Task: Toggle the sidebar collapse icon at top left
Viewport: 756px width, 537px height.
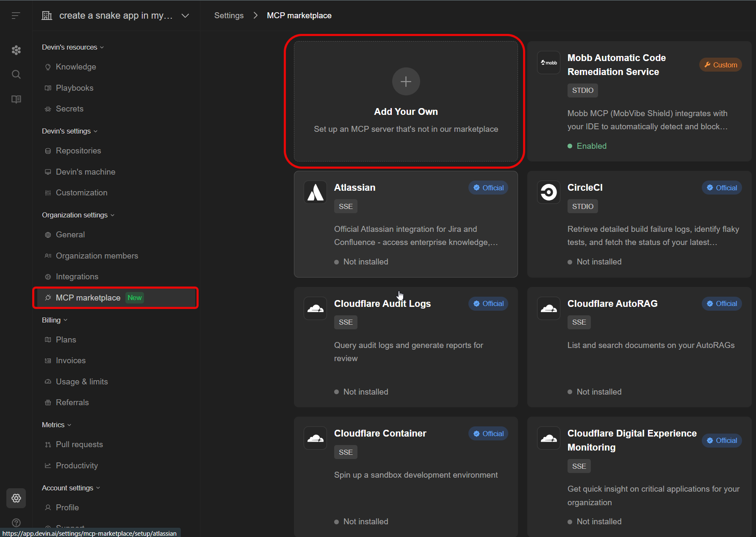Action: 16,16
